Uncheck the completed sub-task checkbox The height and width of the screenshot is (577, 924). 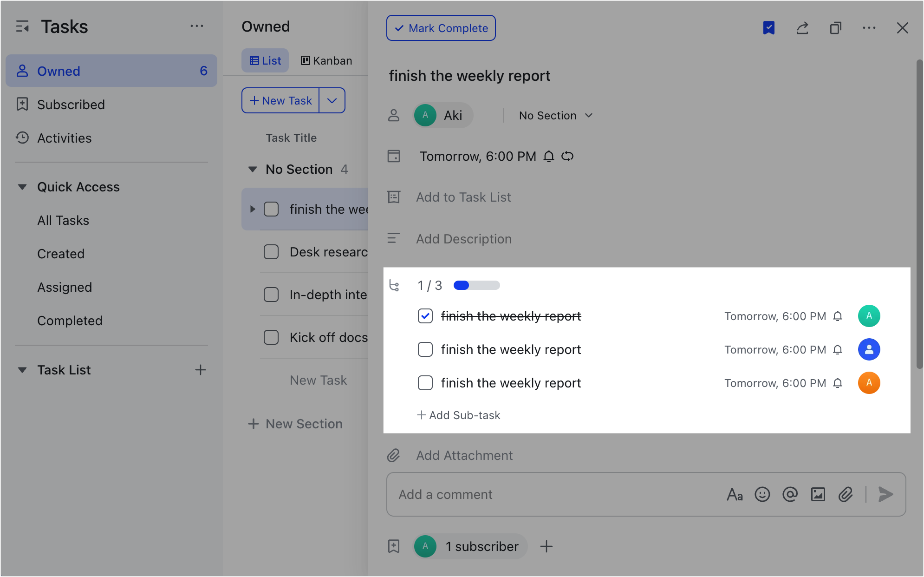click(425, 316)
